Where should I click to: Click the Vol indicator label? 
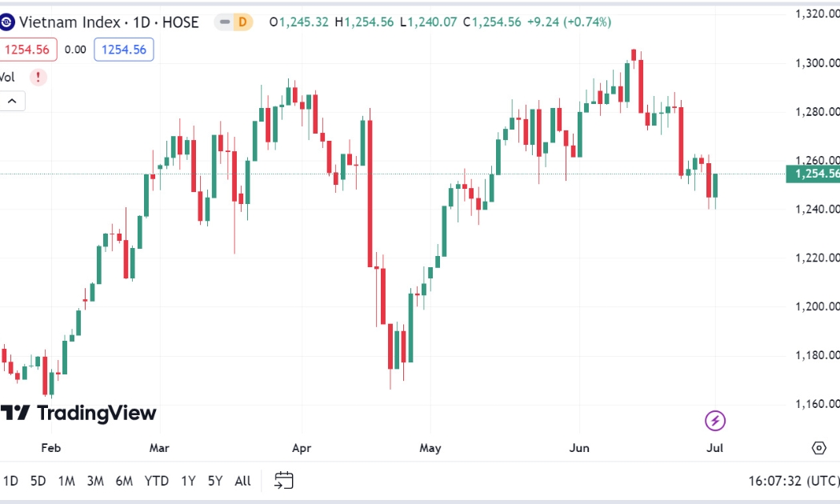7,77
